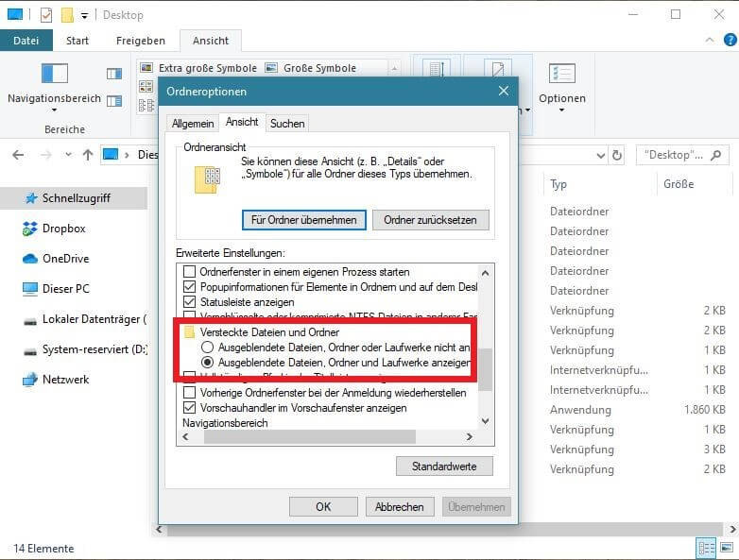Click settings list scroll down arrow
Screen dimensions: 739x560
coord(486,421)
